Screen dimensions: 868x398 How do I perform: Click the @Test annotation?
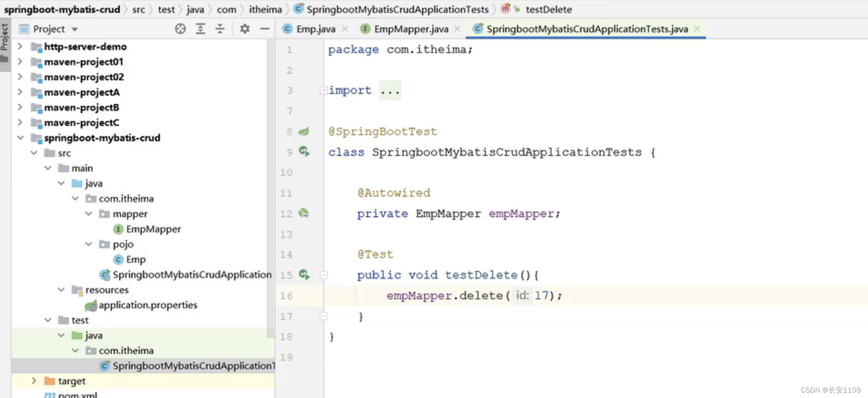375,255
